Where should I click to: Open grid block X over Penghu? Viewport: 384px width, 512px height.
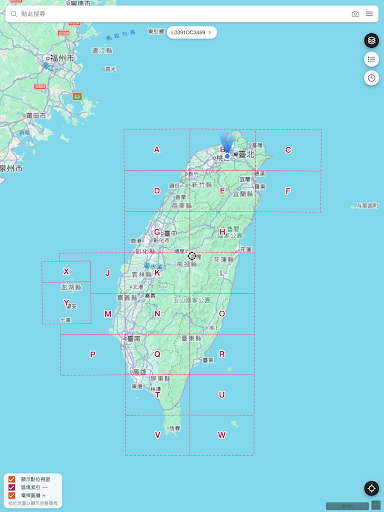(66, 272)
